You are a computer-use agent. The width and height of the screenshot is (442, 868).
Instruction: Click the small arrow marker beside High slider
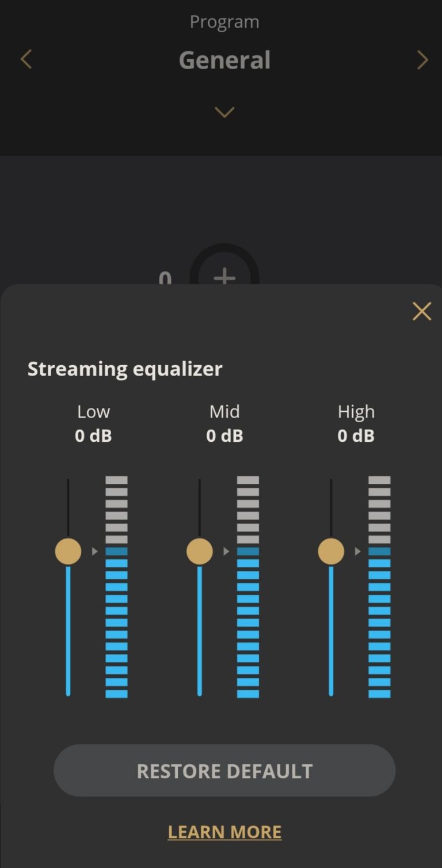[x=357, y=552]
